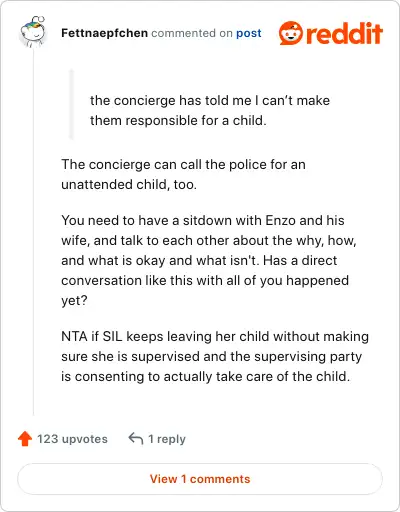Open Fettnaepfchen's Snoo avatar
The height and width of the screenshot is (512, 400).
click(33, 32)
